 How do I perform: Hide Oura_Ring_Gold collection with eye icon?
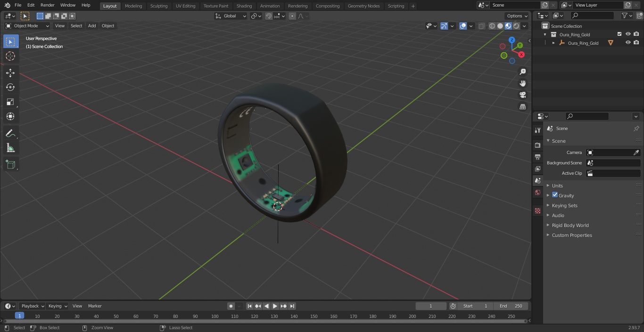point(628,34)
